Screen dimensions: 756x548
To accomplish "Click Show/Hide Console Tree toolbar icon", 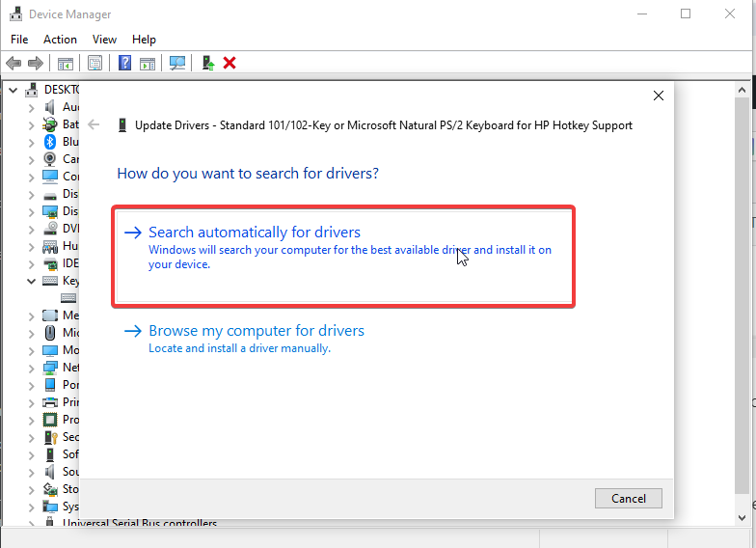I will (x=66, y=64).
